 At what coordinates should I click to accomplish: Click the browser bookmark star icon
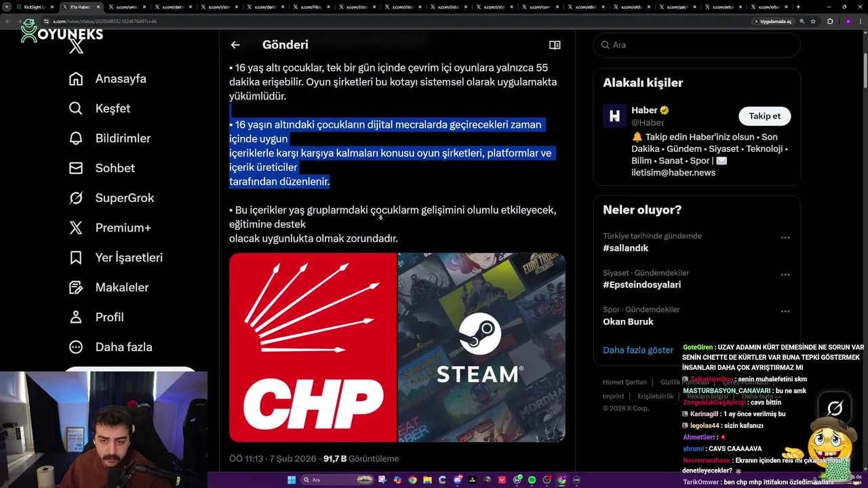click(x=813, y=21)
